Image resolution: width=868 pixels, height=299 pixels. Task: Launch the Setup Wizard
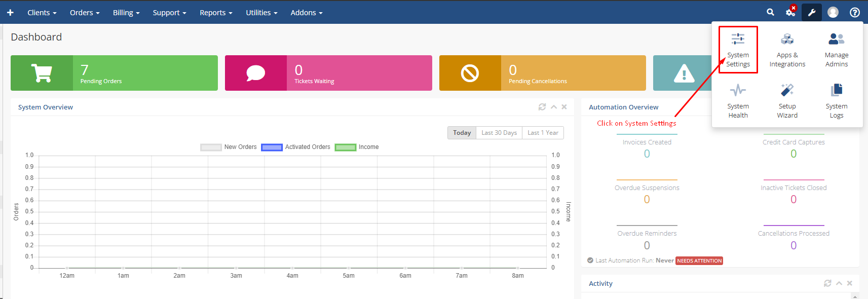787,101
